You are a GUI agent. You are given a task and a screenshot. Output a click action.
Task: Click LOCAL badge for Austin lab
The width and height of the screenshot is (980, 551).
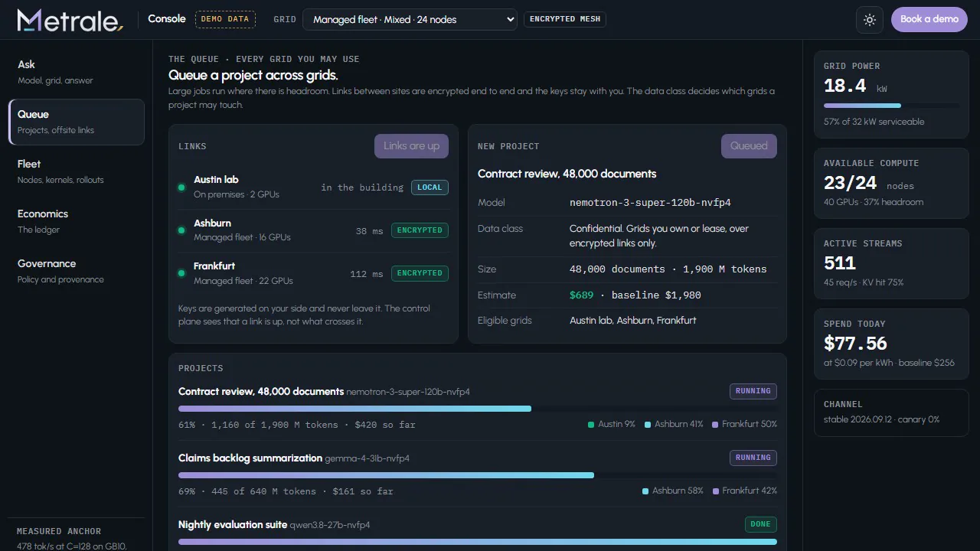click(x=430, y=187)
